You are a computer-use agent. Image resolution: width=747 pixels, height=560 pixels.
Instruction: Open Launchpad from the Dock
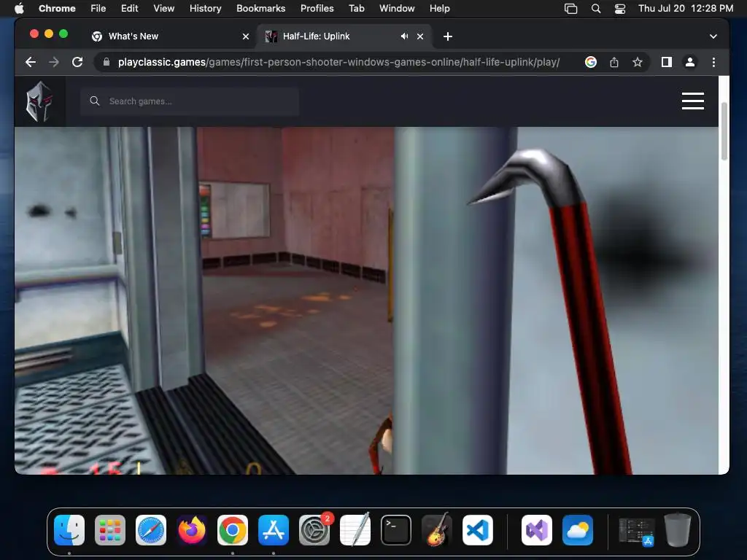point(110,530)
